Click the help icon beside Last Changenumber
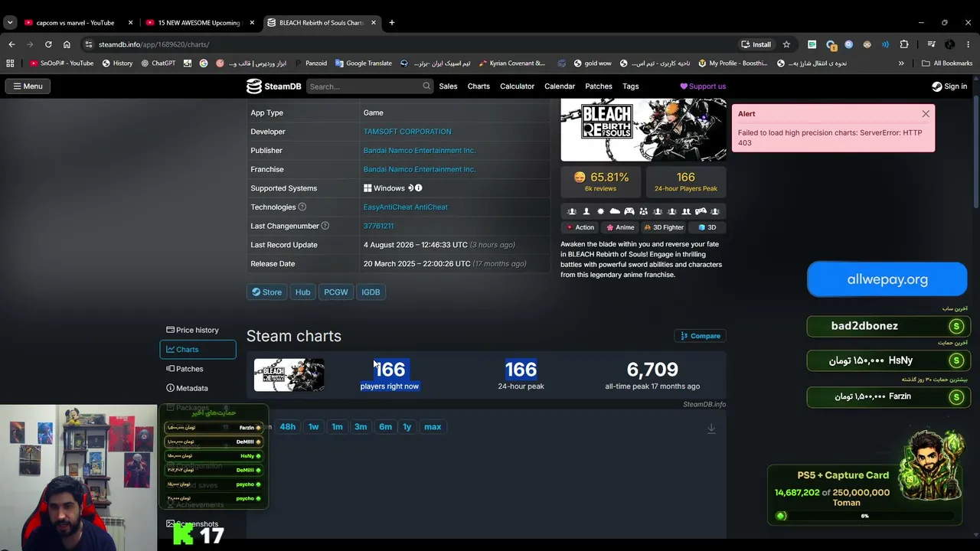 pos(325,226)
